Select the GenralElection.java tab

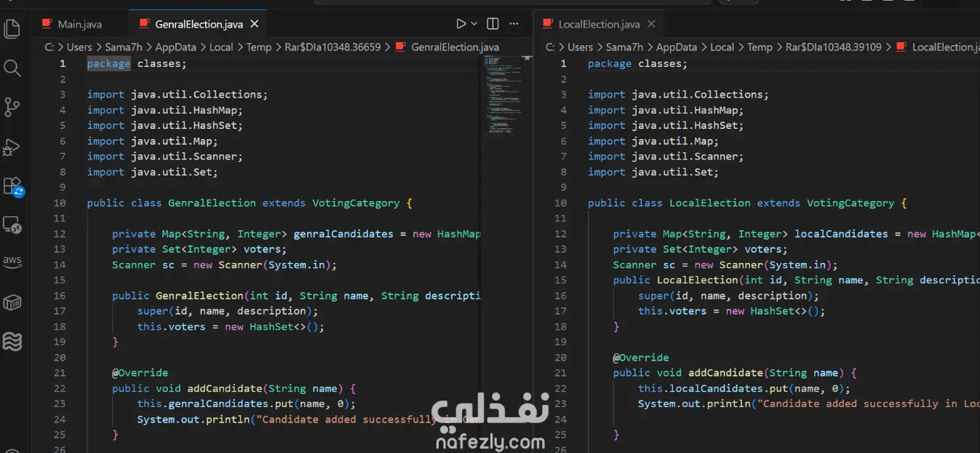(198, 24)
